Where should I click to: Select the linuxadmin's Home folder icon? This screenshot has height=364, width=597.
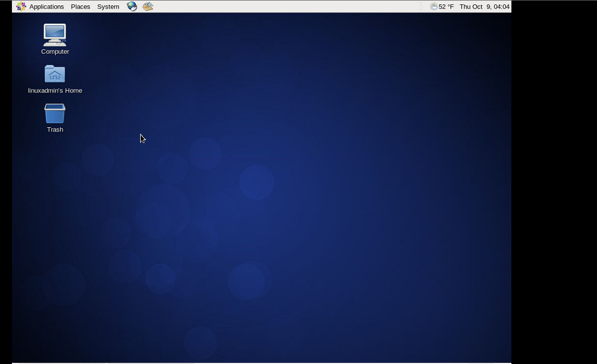click(55, 74)
